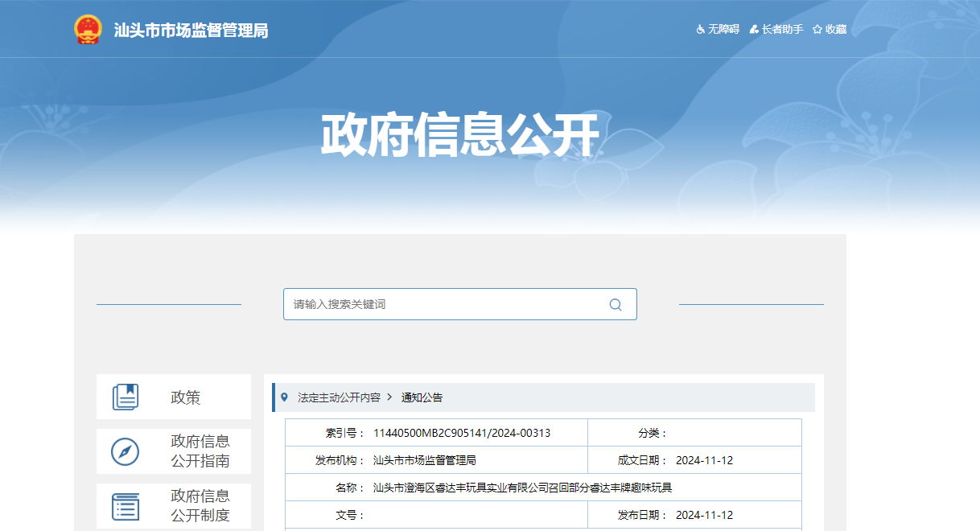Viewport: 980px width, 531px height.
Task: Click the 发布机构 label
Action: point(341,460)
